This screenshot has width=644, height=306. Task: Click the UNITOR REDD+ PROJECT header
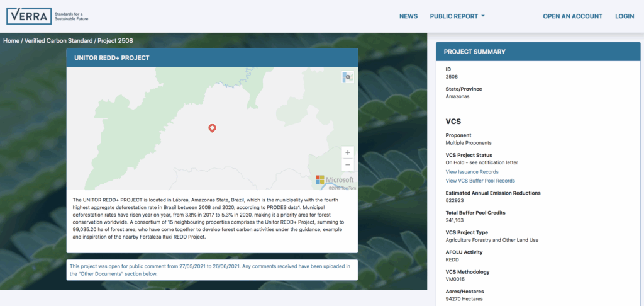coord(212,58)
